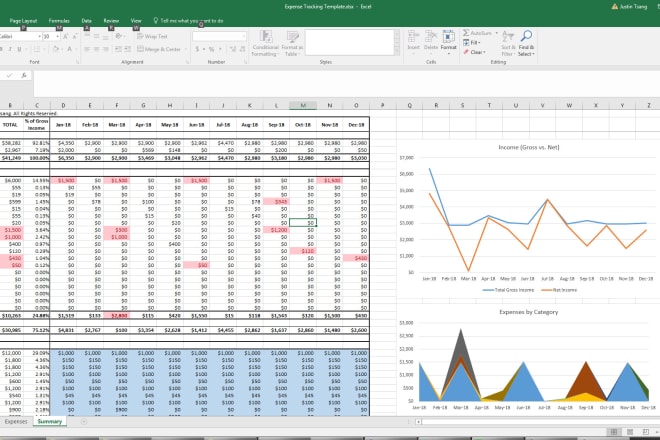
Task: Click Net Income legend entry
Action: [x=559, y=290]
